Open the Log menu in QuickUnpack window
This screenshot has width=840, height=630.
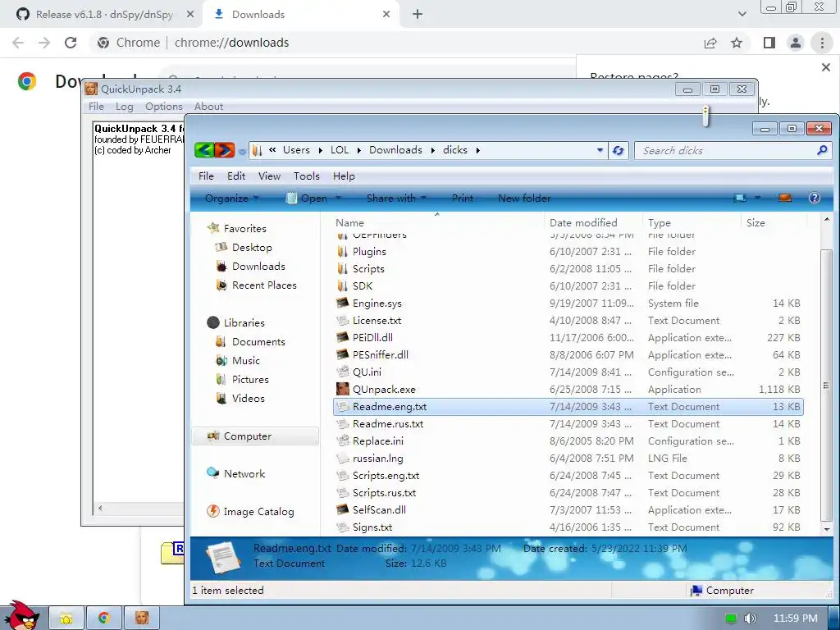(x=125, y=106)
